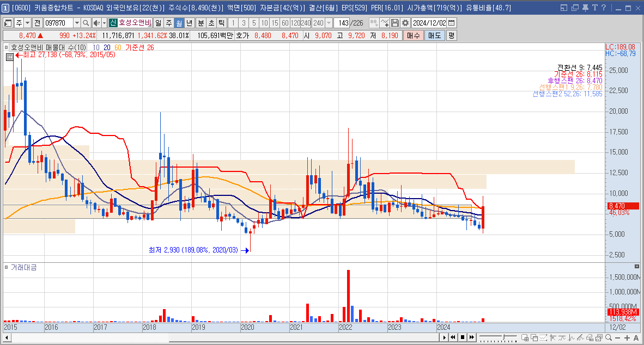The image size is (644, 345).
Task: Open the data table grid icon
Action: coord(10,57)
